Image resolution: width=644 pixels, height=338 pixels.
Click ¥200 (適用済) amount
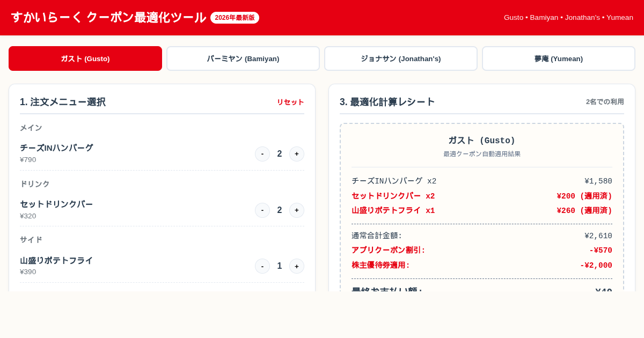tap(584, 196)
